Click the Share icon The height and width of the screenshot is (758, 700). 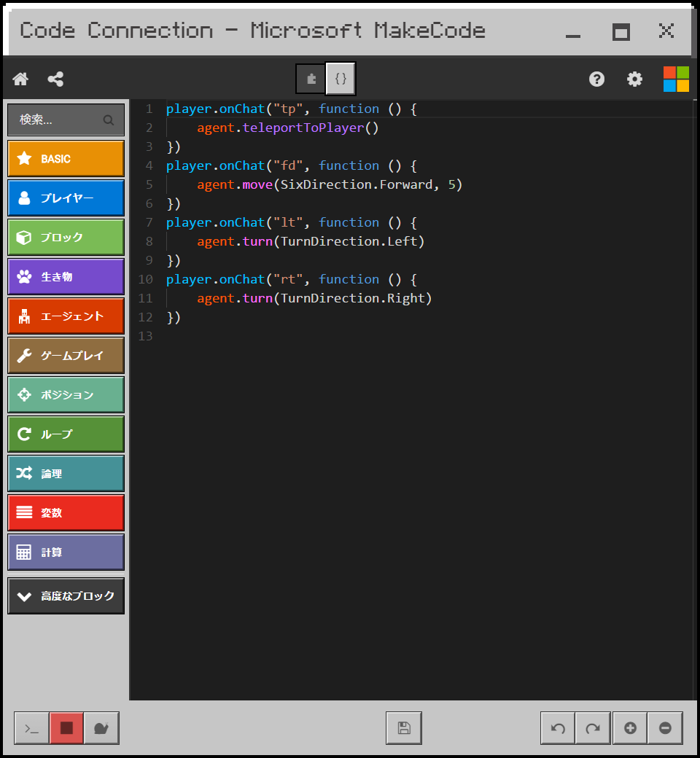tap(55, 79)
